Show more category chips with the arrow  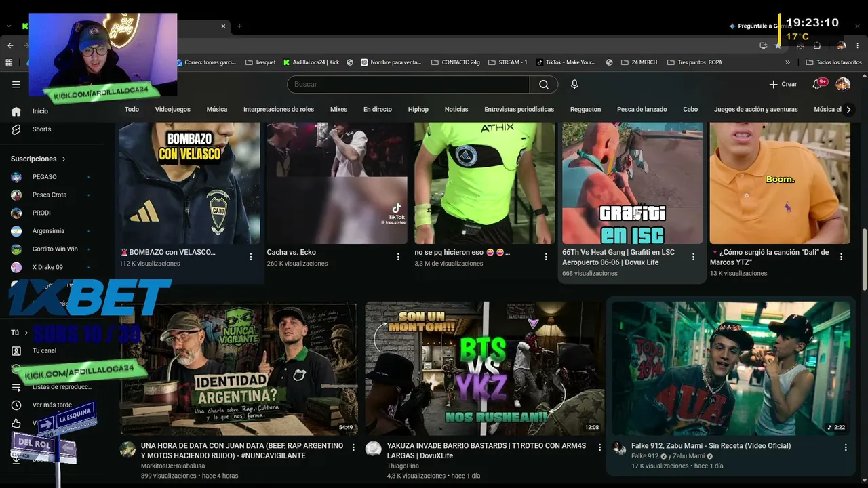point(848,110)
